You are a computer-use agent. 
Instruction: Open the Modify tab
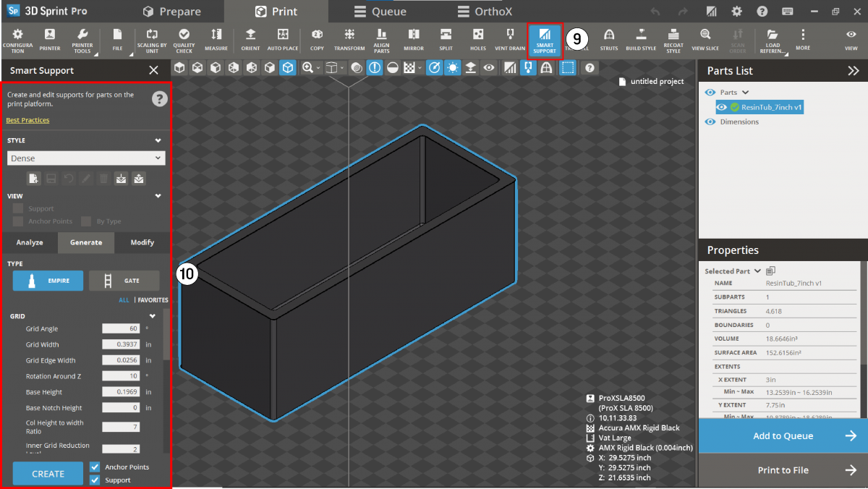click(x=142, y=242)
